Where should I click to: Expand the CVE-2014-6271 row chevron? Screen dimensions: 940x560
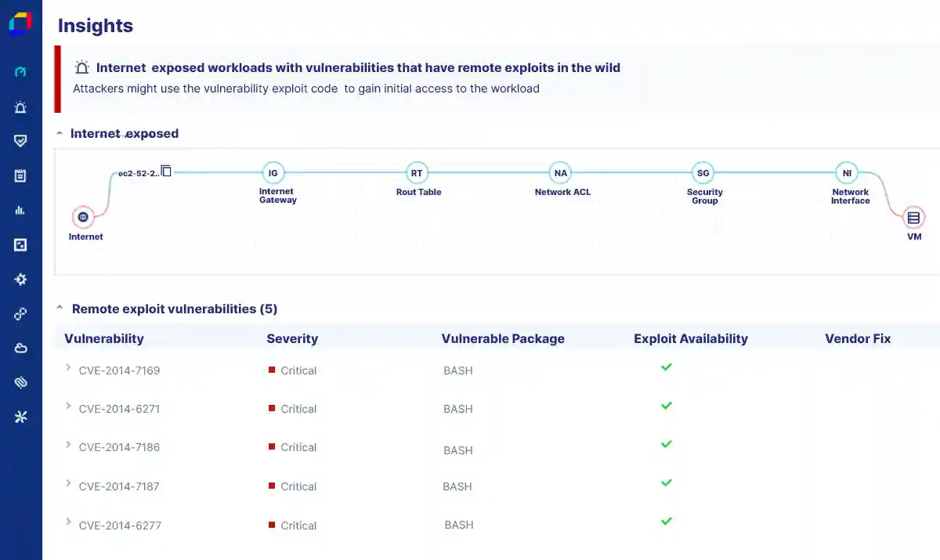pos(68,406)
